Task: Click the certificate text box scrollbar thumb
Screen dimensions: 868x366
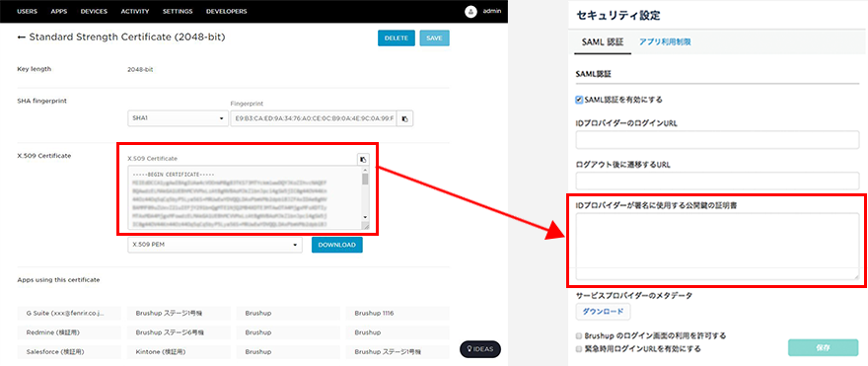Action: tap(365, 179)
